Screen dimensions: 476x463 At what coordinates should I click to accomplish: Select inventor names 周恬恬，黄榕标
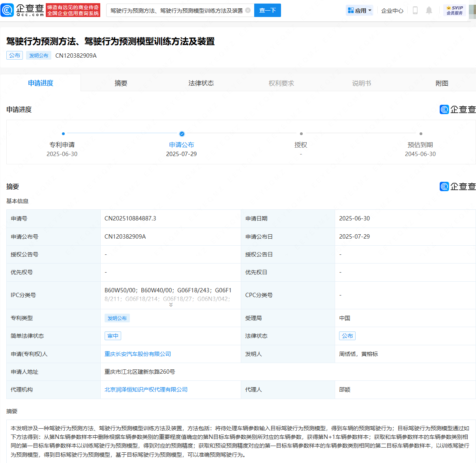click(x=358, y=354)
